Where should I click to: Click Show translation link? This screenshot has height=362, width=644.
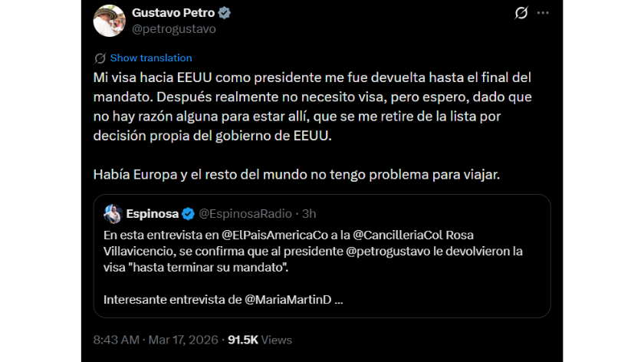point(150,58)
